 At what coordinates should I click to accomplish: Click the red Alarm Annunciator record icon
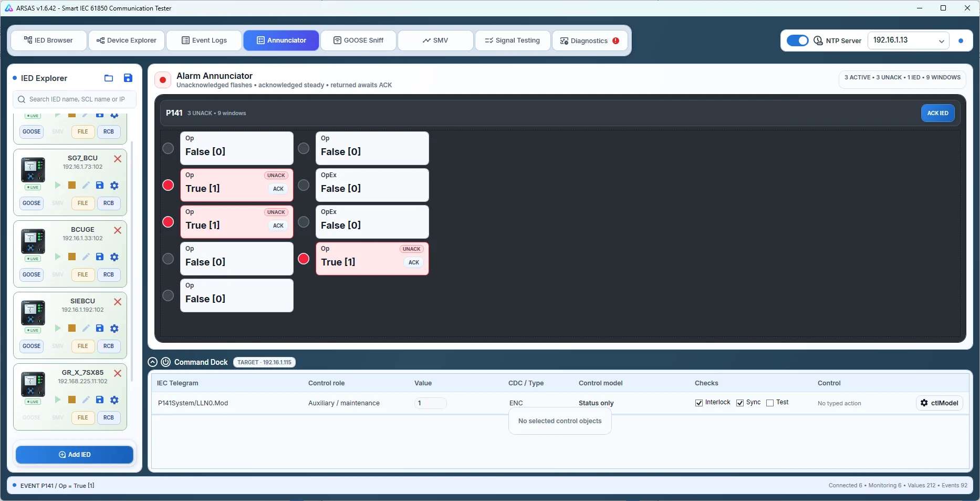pyautogui.click(x=163, y=80)
